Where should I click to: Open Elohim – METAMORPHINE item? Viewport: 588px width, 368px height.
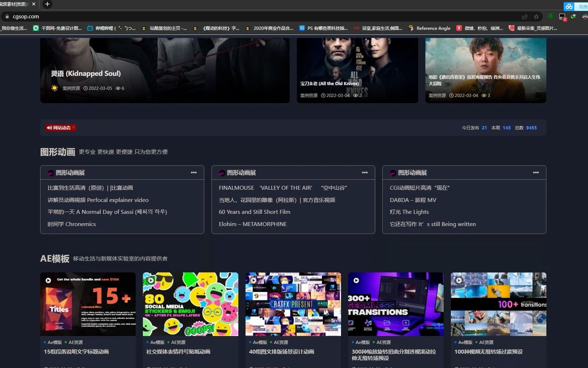[x=253, y=224]
